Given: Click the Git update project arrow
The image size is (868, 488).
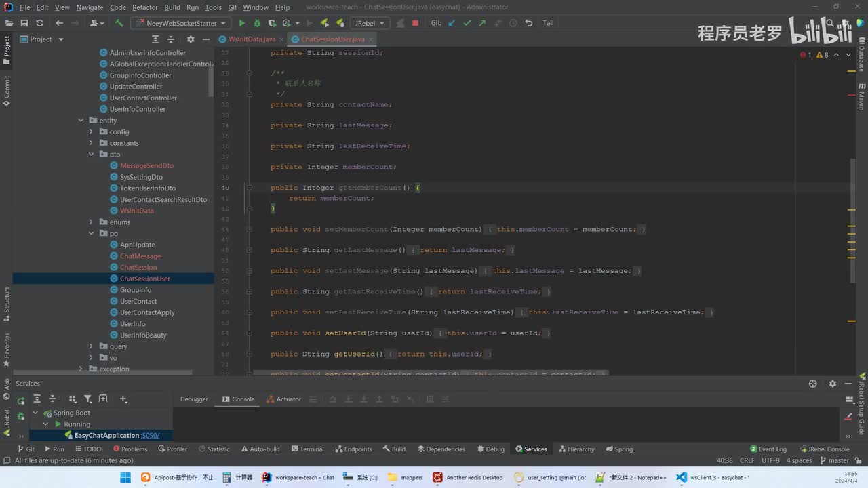Looking at the screenshot, I should [x=452, y=23].
